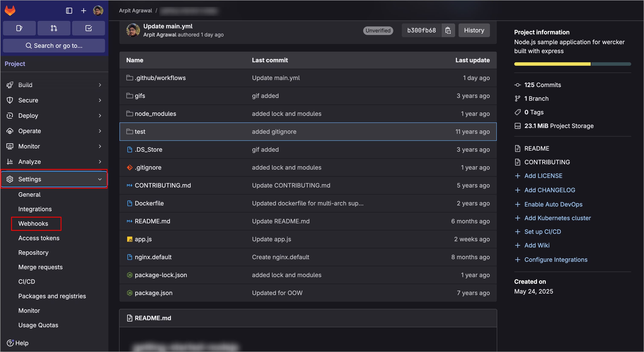Open the user avatar menu
This screenshot has height=352, width=644.
98,11
